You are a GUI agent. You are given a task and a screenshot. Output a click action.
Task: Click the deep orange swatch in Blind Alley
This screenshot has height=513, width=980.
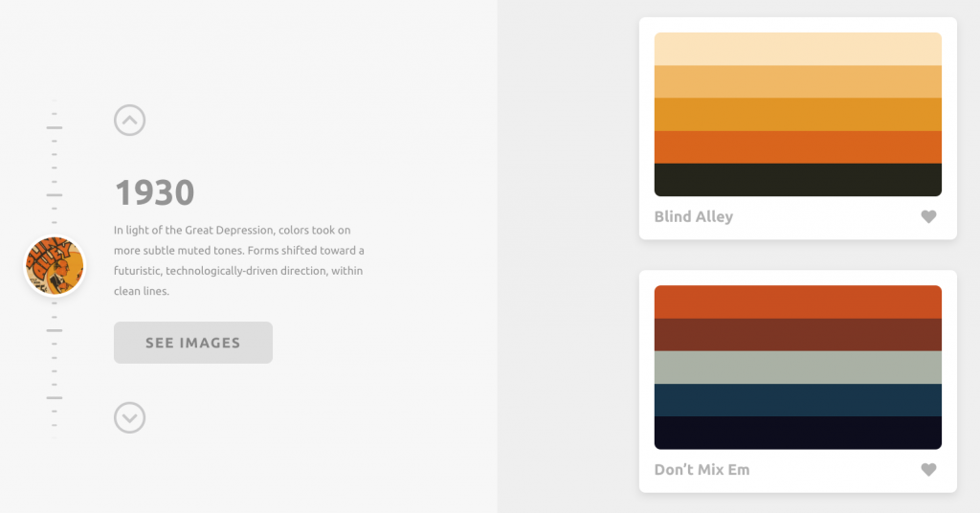point(797,147)
